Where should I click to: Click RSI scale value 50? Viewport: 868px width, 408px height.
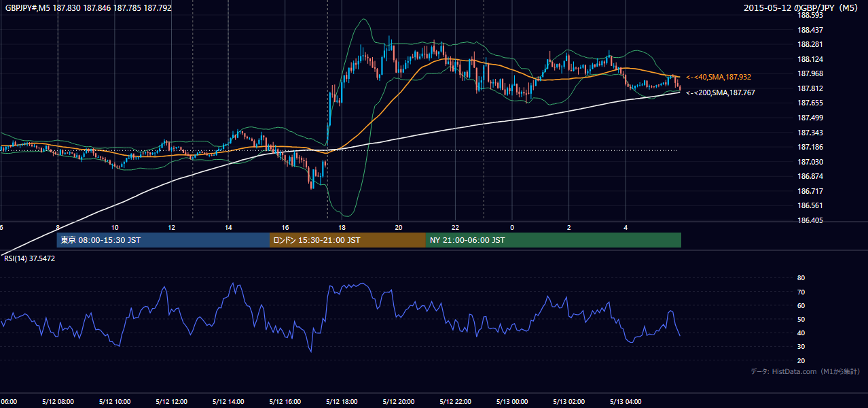801,319
